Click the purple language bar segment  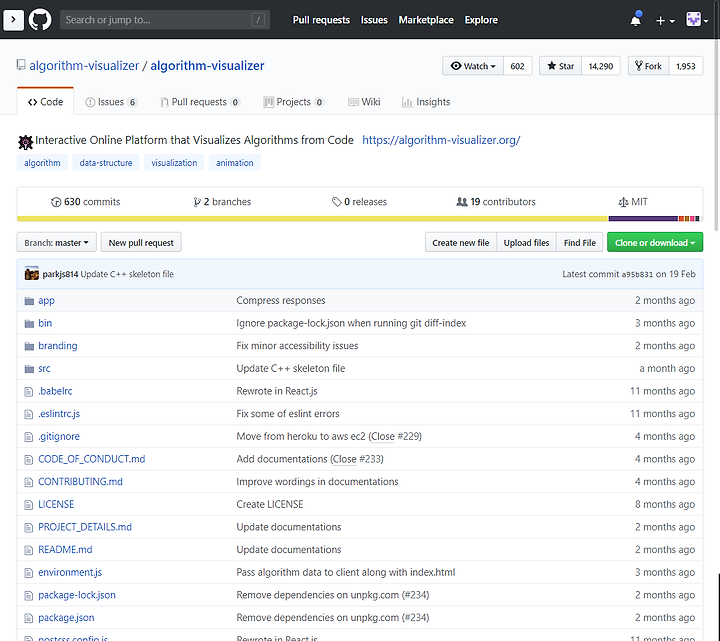click(x=643, y=219)
